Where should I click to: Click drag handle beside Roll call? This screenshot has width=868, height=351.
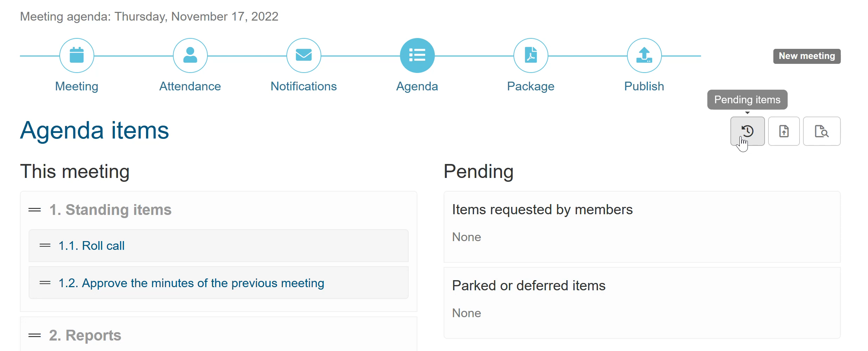[x=45, y=246]
